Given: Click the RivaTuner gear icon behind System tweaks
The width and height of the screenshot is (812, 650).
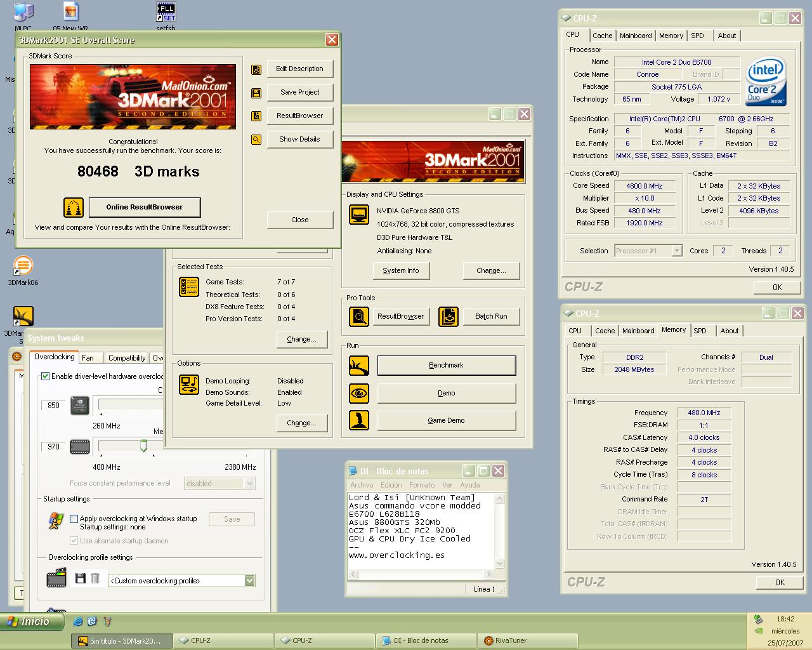Looking at the screenshot, I should pos(17,357).
